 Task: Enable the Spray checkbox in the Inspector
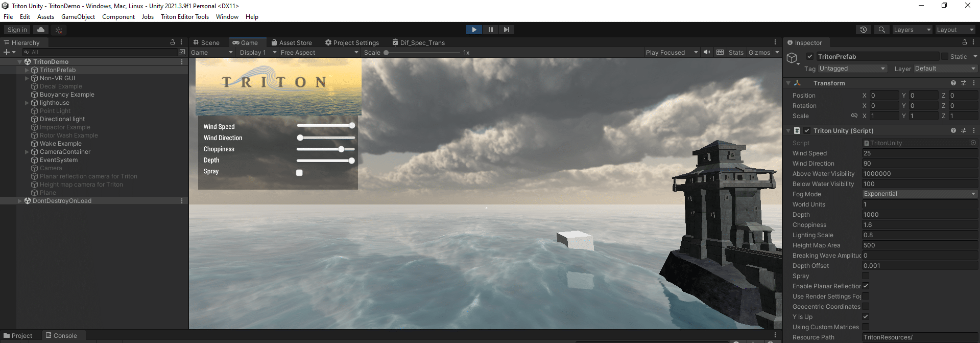[866, 276]
